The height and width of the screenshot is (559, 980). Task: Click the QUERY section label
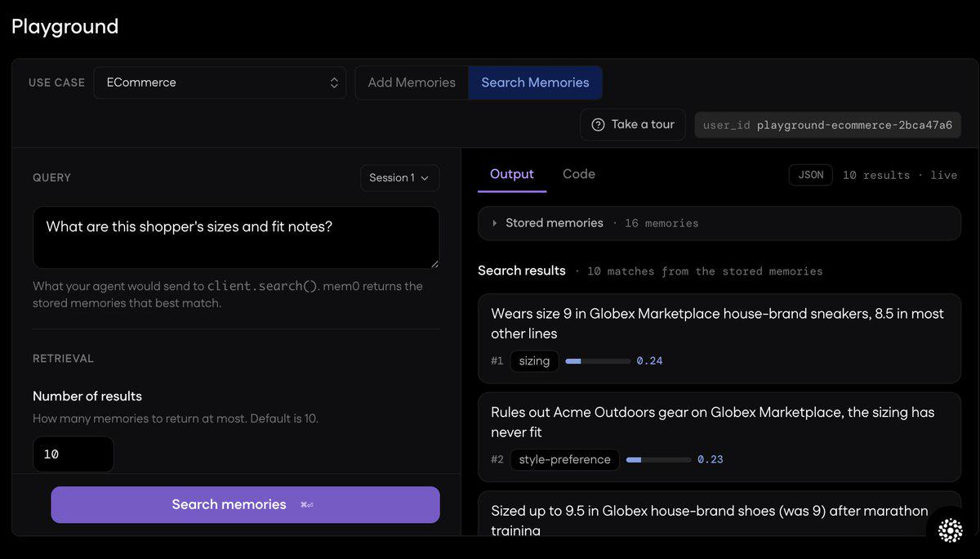point(51,177)
